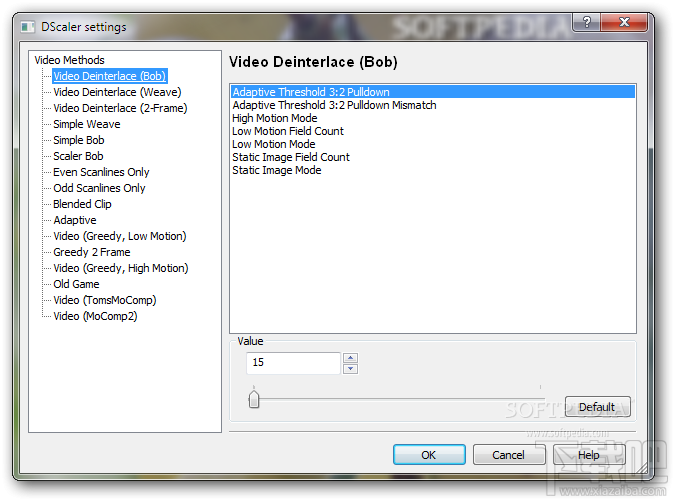675x501 pixels.
Task: Open Old Game settings
Action: tap(76, 284)
